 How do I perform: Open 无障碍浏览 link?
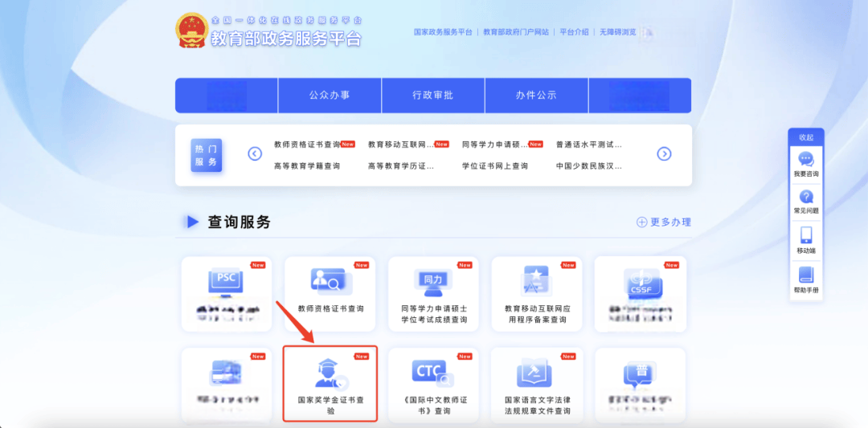tap(618, 32)
